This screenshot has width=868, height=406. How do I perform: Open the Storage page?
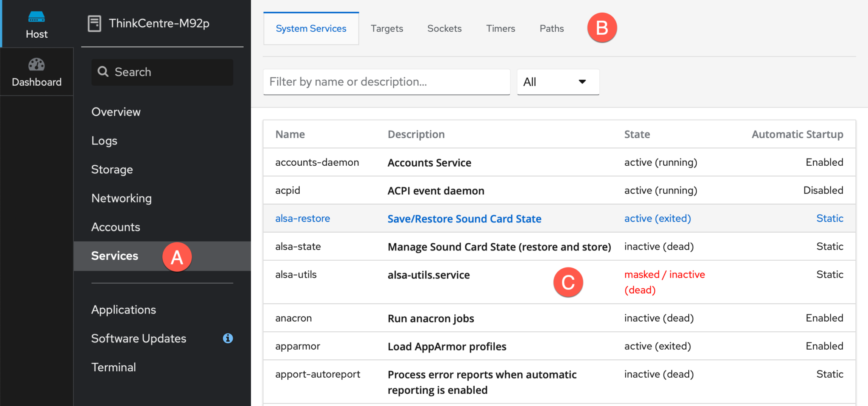click(x=112, y=170)
